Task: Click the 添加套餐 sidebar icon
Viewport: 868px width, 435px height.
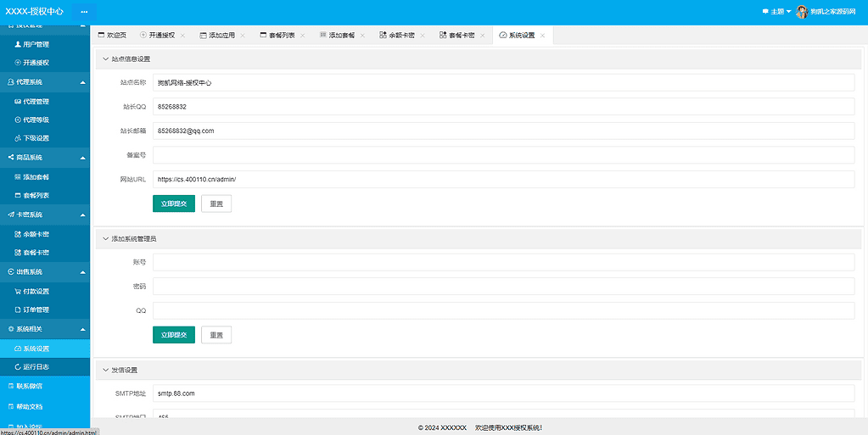Action: click(x=18, y=176)
